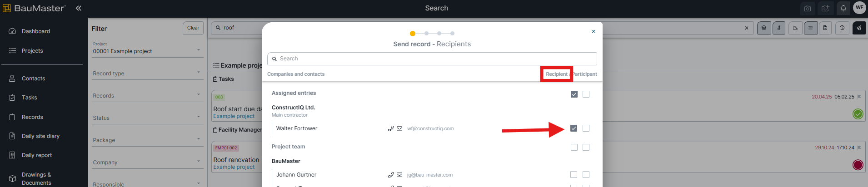
Task: Click the email icon for Johann Gurtner
Action: coord(399,175)
